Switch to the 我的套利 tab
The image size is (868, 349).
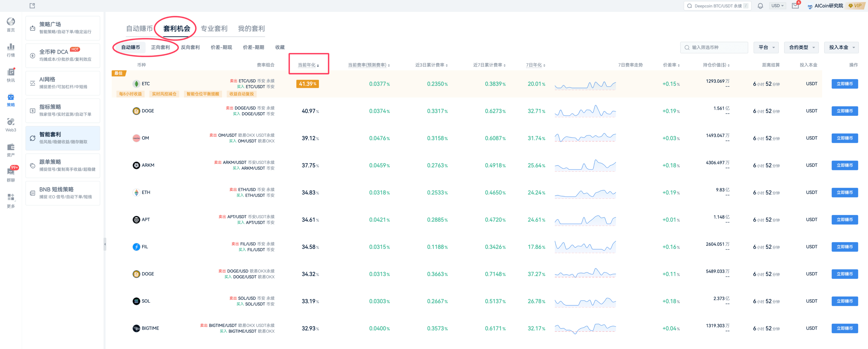pos(251,29)
